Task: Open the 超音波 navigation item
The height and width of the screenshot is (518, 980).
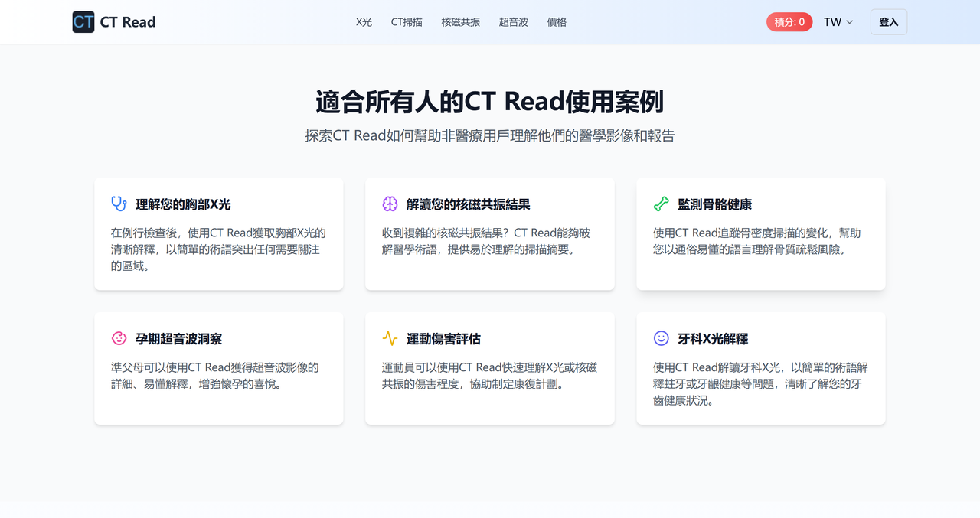Action: (514, 22)
